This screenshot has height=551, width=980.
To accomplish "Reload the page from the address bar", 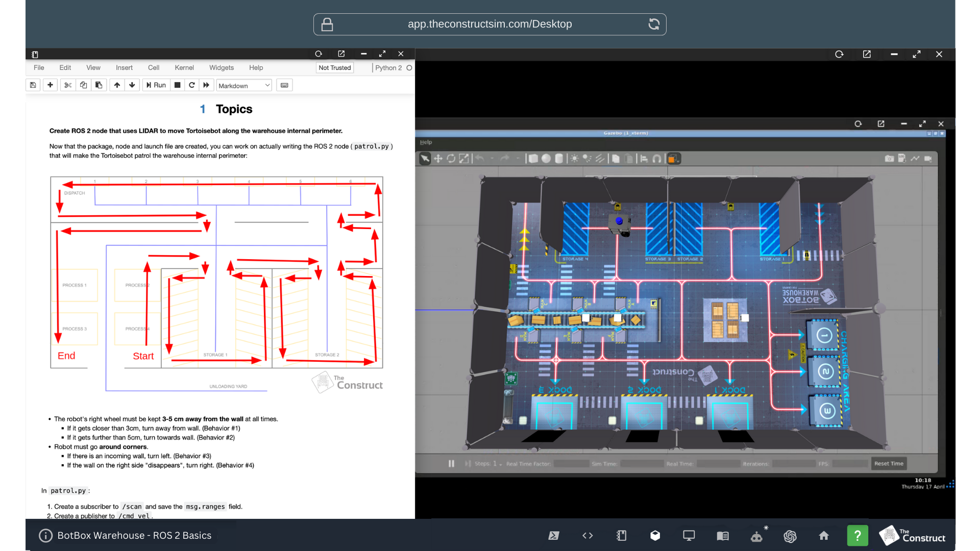I will [654, 24].
